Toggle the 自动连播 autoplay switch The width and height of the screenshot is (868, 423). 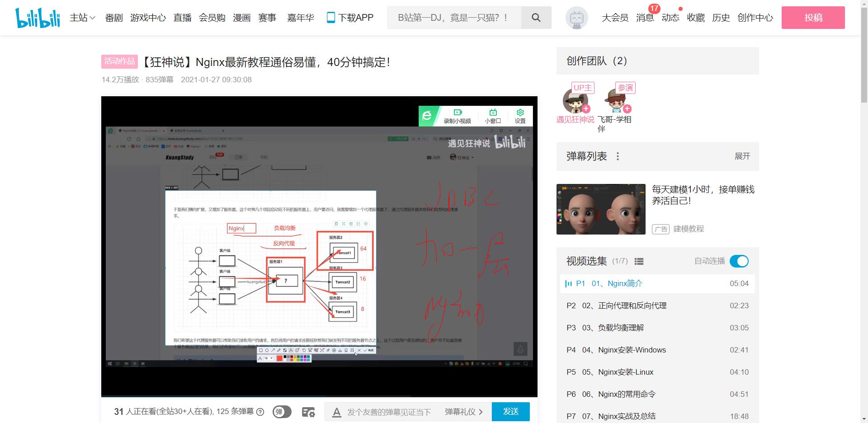click(x=739, y=261)
